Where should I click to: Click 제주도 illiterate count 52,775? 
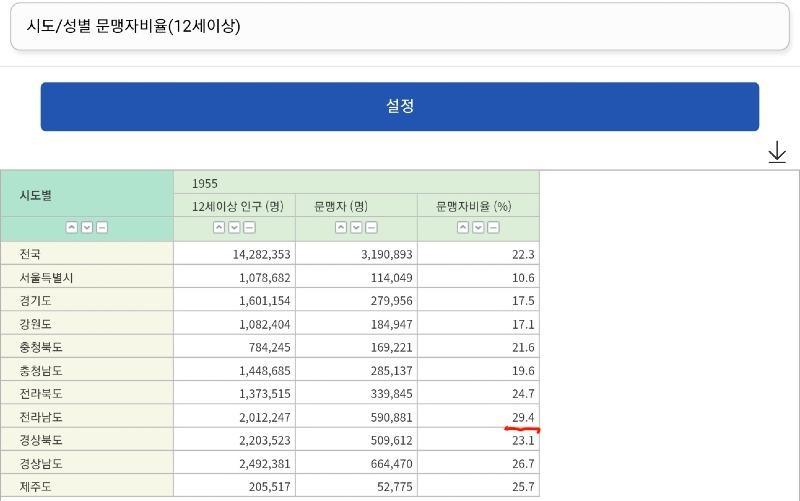pos(394,486)
